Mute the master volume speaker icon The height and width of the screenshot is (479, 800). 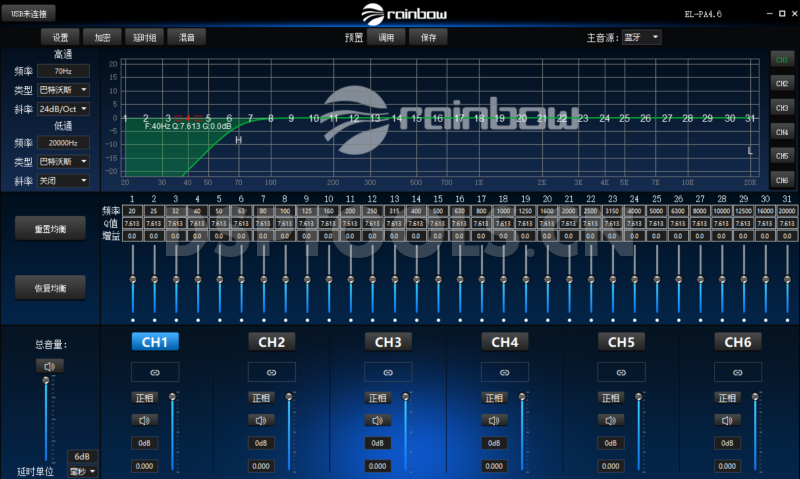49,366
